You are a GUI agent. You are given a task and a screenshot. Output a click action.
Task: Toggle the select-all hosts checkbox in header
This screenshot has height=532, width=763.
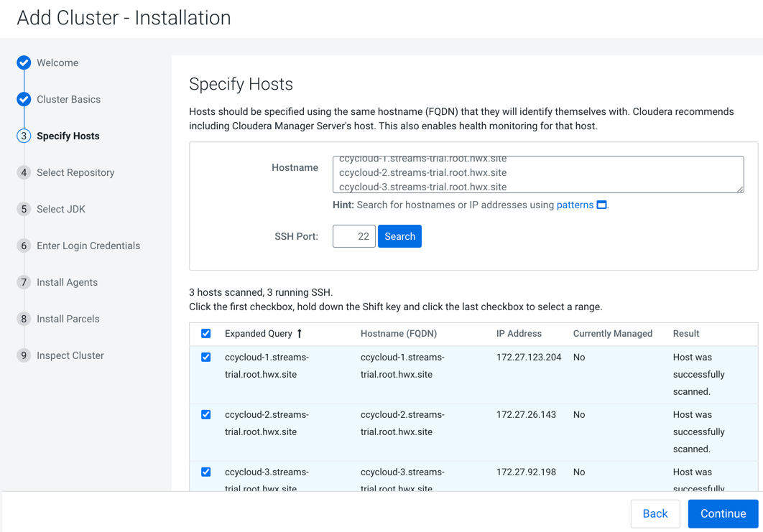pos(206,334)
